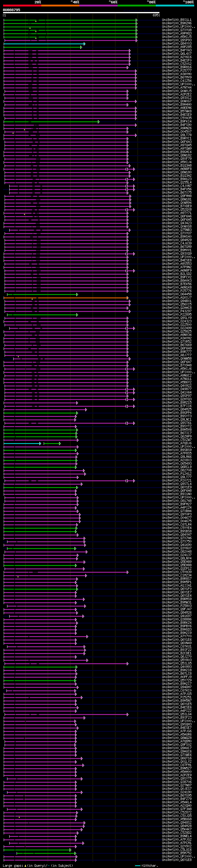Select hit UniRef100_B9R816
Screen dimensions: 197x868
coord(177,67)
